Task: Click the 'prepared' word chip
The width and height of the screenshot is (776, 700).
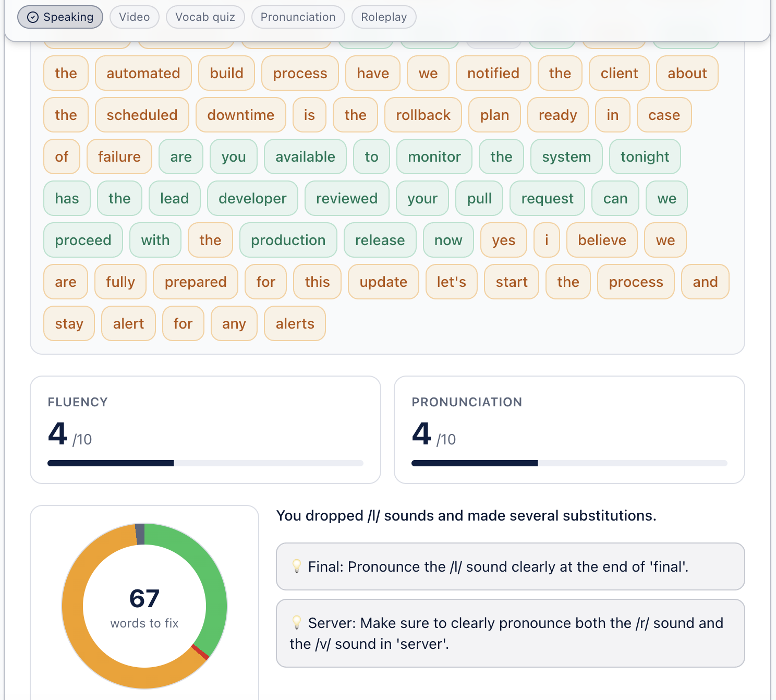Action: (x=196, y=282)
